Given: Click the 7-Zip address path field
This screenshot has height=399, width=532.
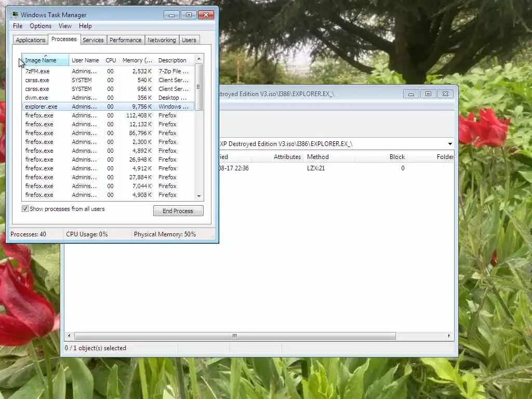Looking at the screenshot, I should tap(332, 144).
